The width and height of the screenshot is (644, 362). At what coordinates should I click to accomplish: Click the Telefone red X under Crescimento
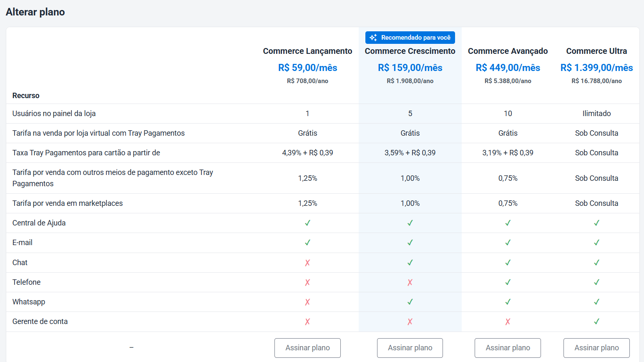click(x=410, y=282)
